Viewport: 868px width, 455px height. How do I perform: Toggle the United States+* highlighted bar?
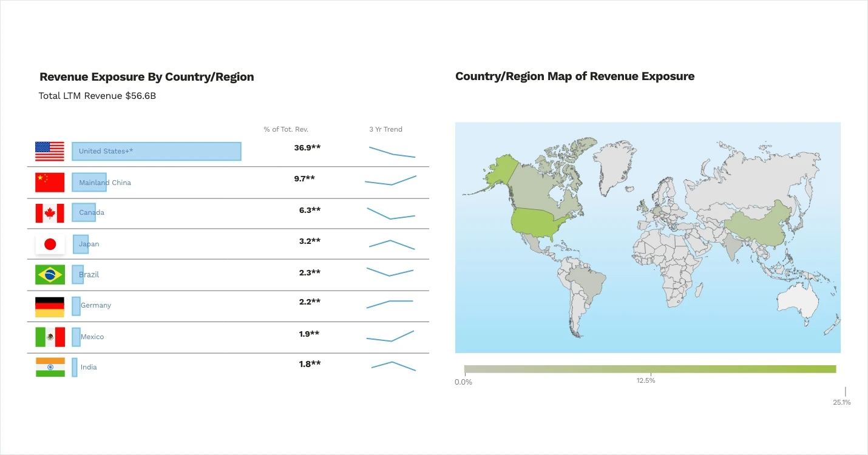[x=155, y=151]
